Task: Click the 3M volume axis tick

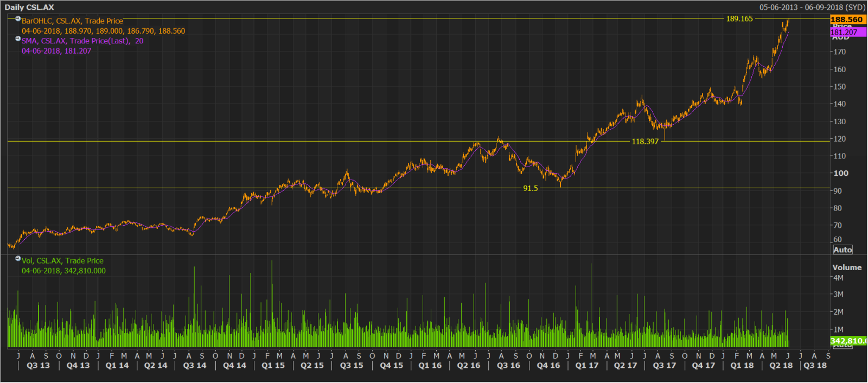Action: click(838, 295)
